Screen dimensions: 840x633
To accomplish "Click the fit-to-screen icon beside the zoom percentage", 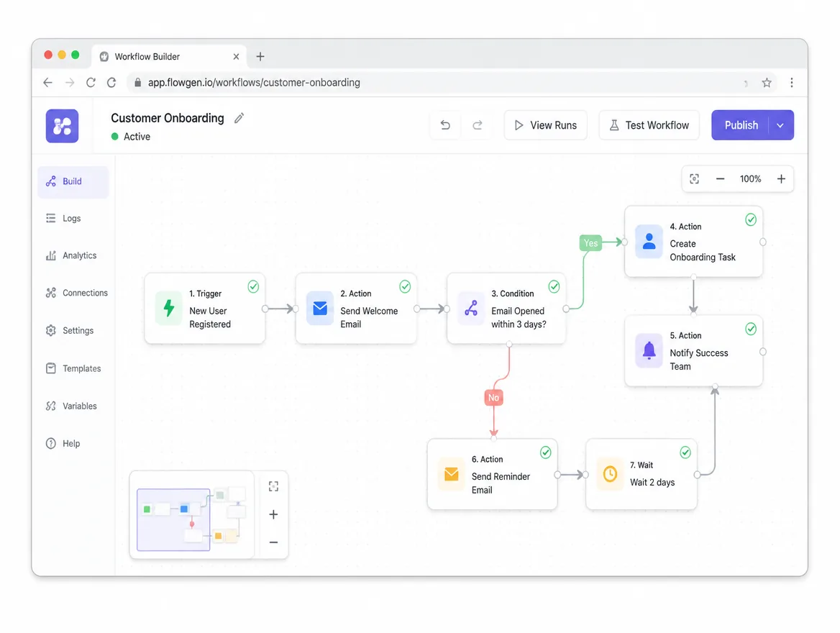I will point(694,178).
